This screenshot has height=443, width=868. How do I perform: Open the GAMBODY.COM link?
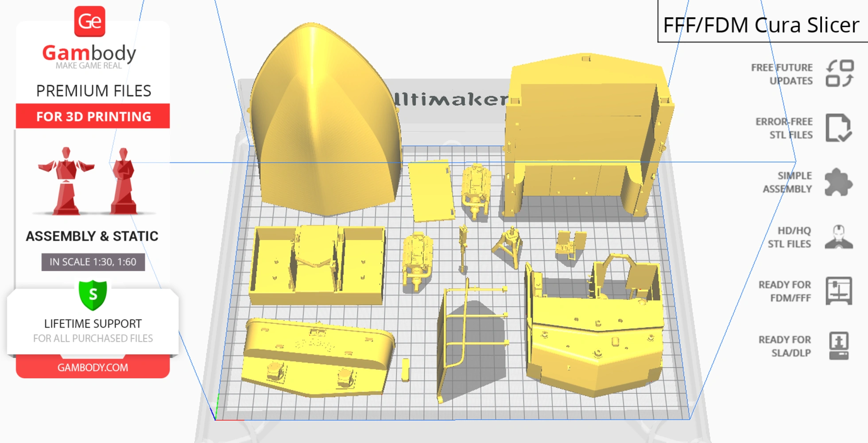tap(93, 367)
